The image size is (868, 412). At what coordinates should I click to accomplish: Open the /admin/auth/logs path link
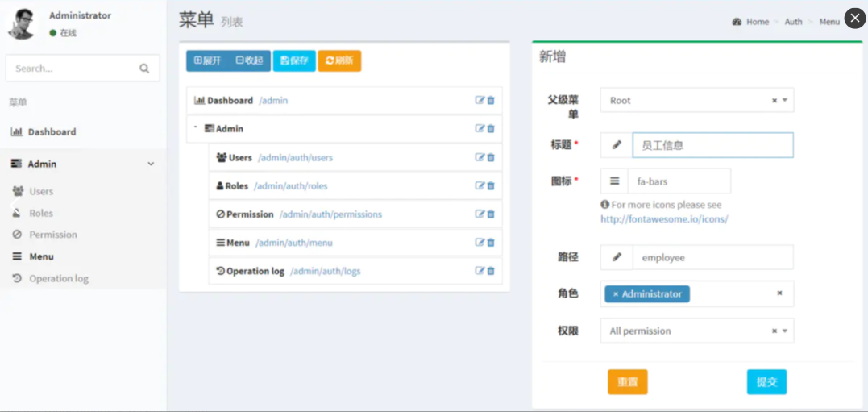pos(326,272)
